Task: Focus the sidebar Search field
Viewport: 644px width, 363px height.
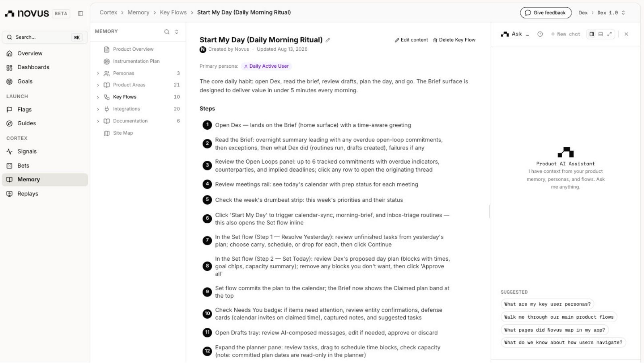Action: coord(45,37)
